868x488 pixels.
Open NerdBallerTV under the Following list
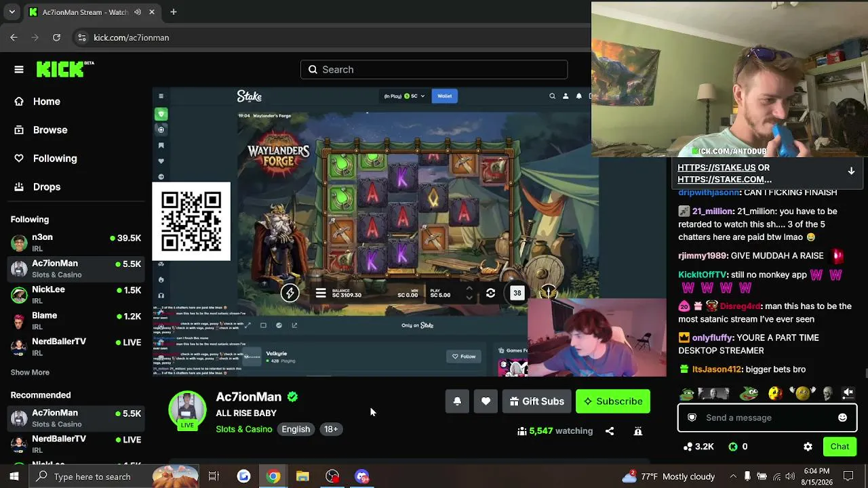[x=76, y=346]
